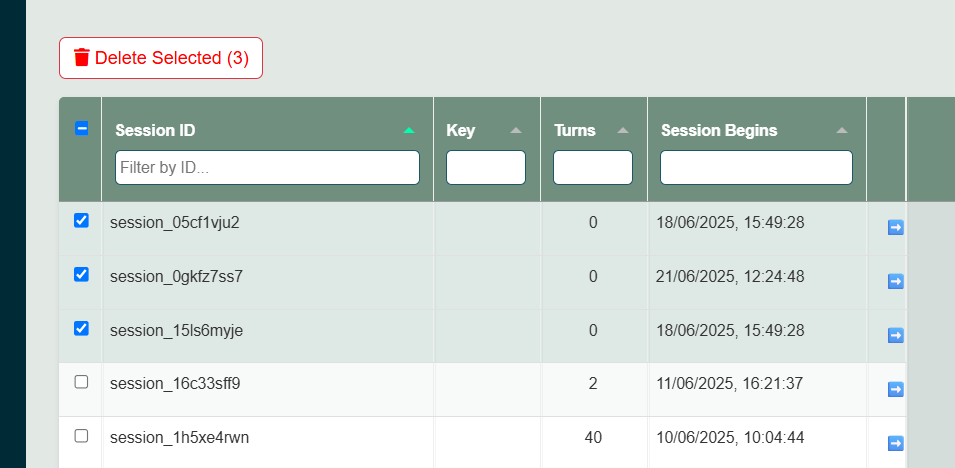This screenshot has height=468, width=955.
Task: Focus the Filter by ID text field
Action: pyautogui.click(x=267, y=168)
